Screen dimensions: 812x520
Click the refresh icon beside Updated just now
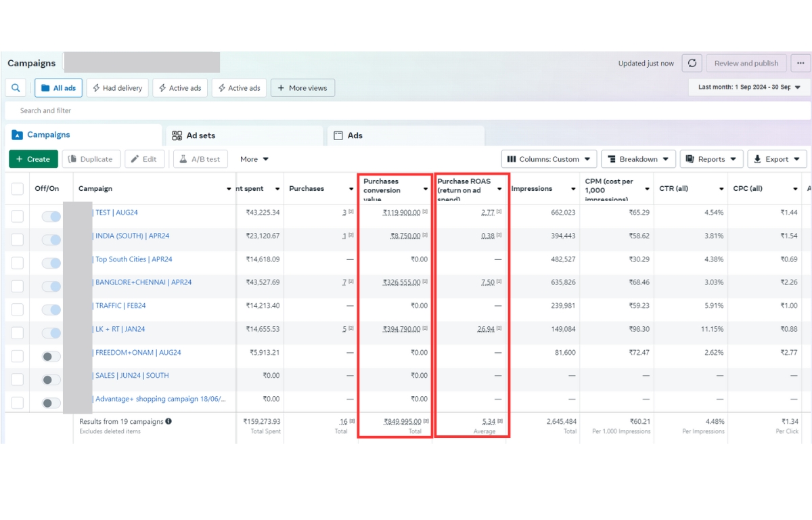[x=692, y=63]
